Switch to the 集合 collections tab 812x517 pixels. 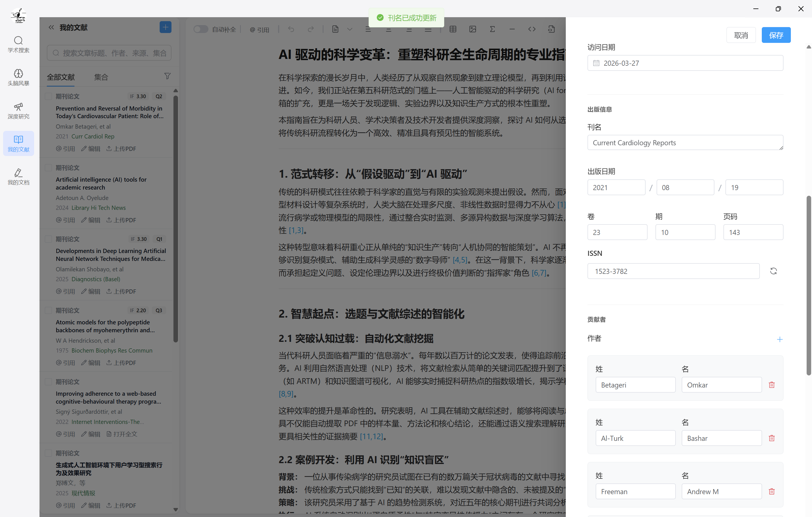[101, 77]
